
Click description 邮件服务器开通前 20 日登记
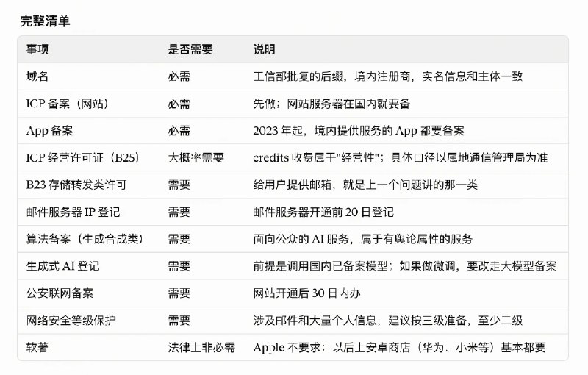tap(323, 213)
